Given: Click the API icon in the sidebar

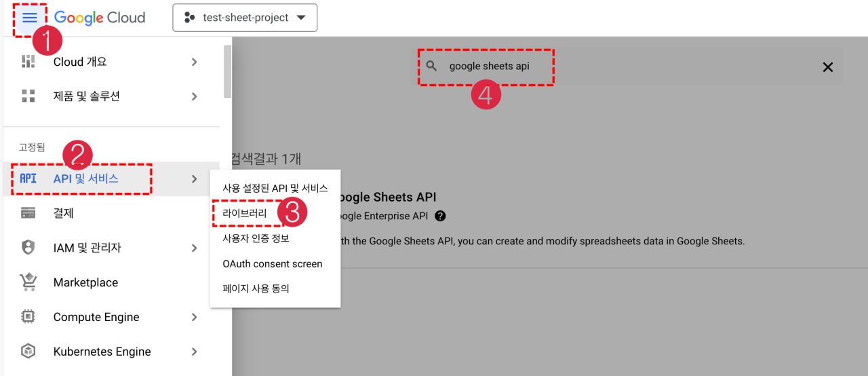Looking at the screenshot, I should [28, 178].
